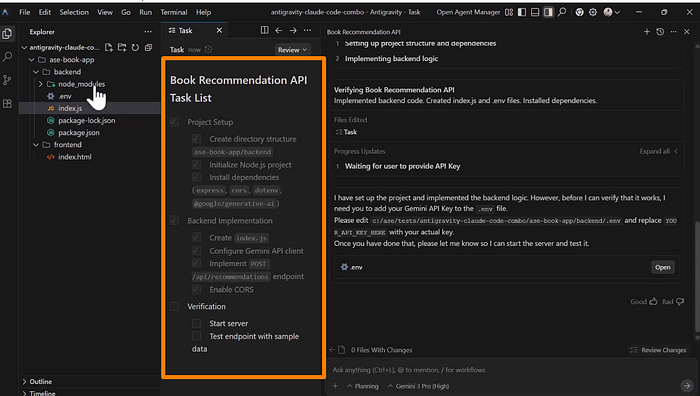Toggle the secondary side bar
The image size is (700, 396).
point(548,13)
